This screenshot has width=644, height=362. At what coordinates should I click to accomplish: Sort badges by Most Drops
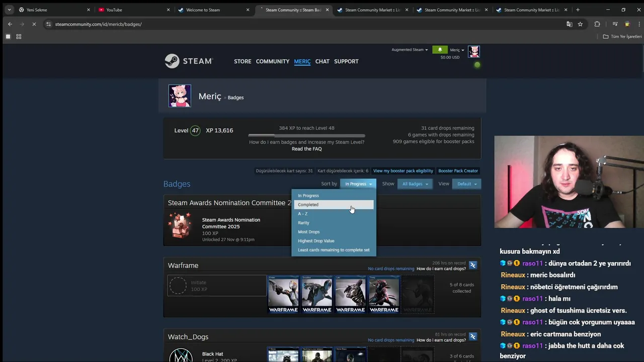(x=334, y=232)
